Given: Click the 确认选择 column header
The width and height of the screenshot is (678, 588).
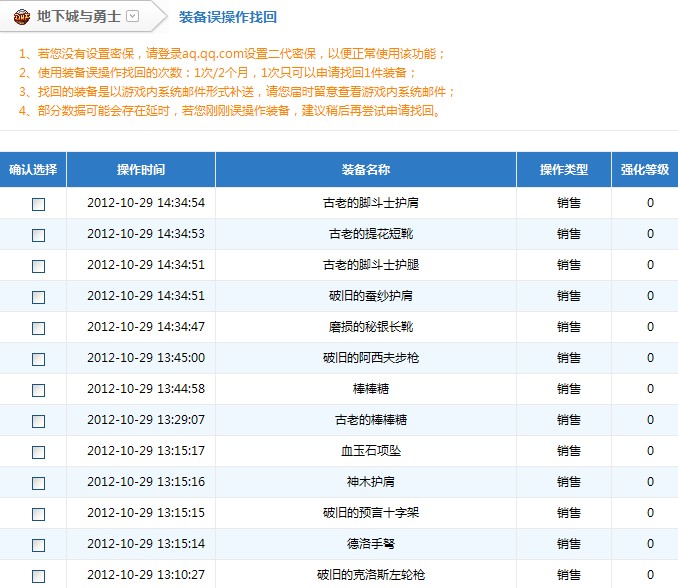Looking at the screenshot, I should (33, 169).
